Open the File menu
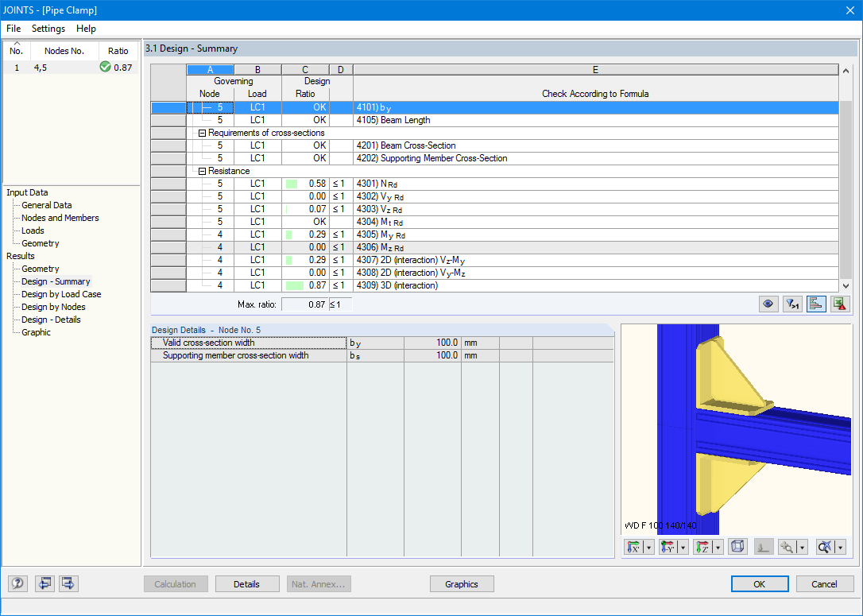 click(x=13, y=29)
